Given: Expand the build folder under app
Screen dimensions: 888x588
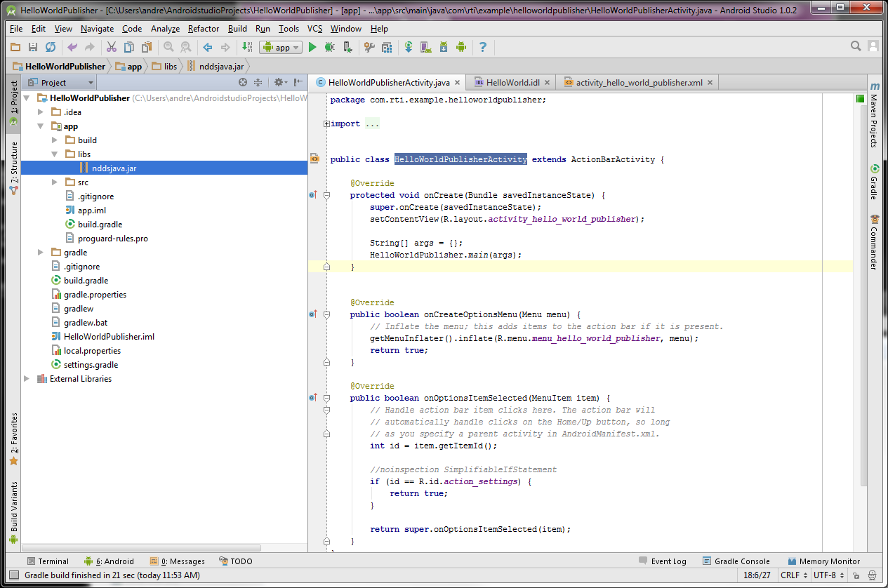Looking at the screenshot, I should tap(55, 140).
